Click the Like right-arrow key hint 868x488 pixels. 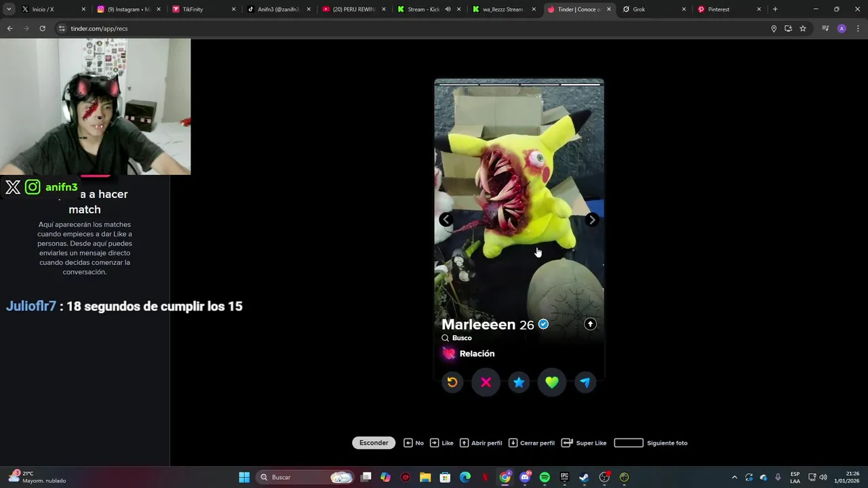441,443
